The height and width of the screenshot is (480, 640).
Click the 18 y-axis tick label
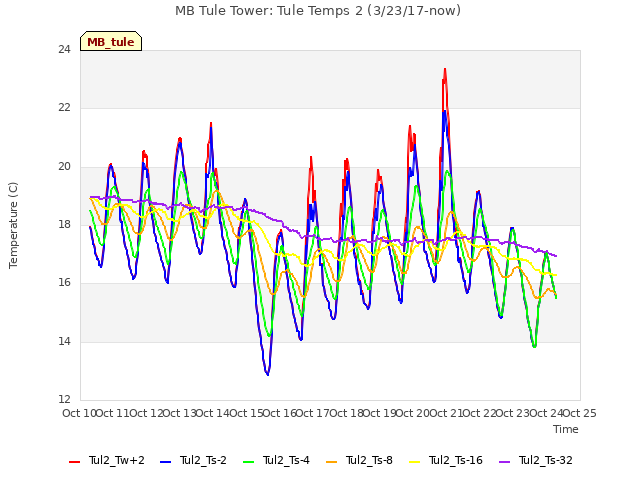[x=64, y=224]
